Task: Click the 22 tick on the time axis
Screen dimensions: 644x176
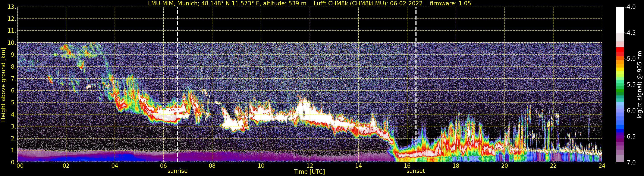Action: (553, 166)
